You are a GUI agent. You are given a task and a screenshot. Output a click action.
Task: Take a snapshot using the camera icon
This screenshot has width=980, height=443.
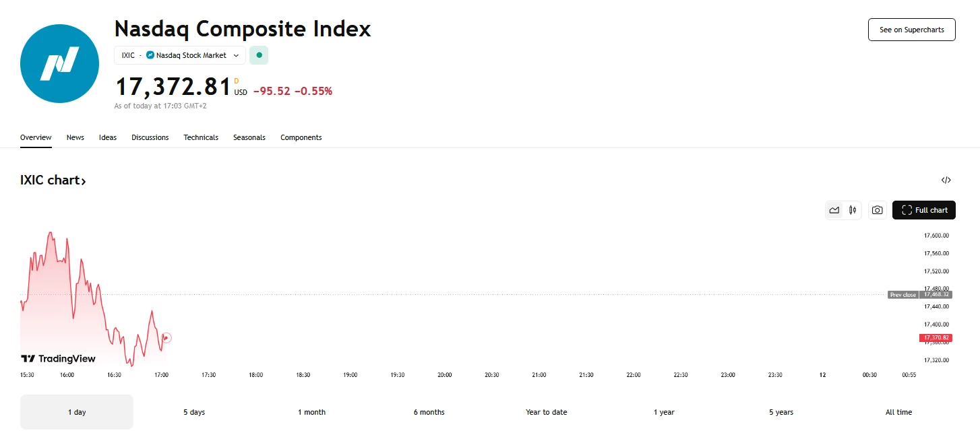coord(877,210)
